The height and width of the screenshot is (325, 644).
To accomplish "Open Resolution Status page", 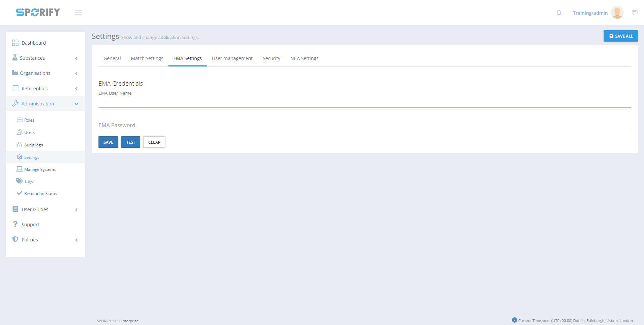I will (x=40, y=194).
